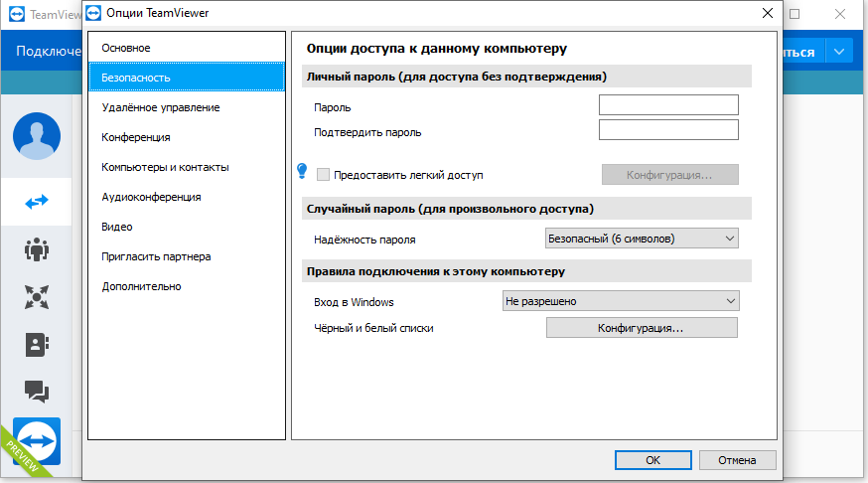868x483 pixels.
Task: Select Основное category
Action: [187, 48]
